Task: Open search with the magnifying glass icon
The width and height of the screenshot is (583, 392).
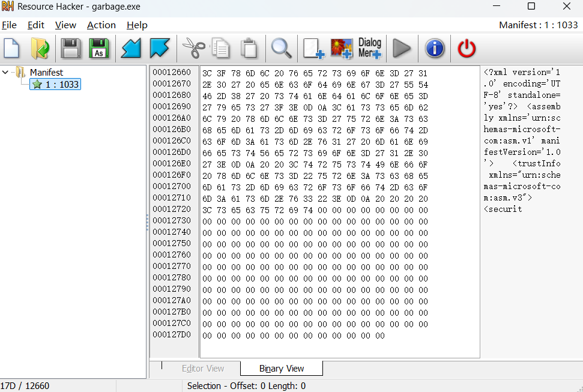Action: [x=282, y=49]
